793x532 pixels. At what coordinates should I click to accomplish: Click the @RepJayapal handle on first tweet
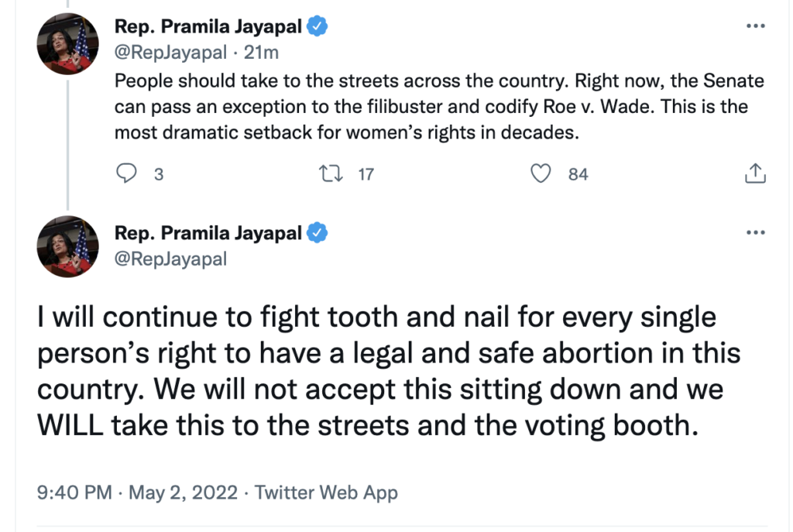tap(170, 52)
